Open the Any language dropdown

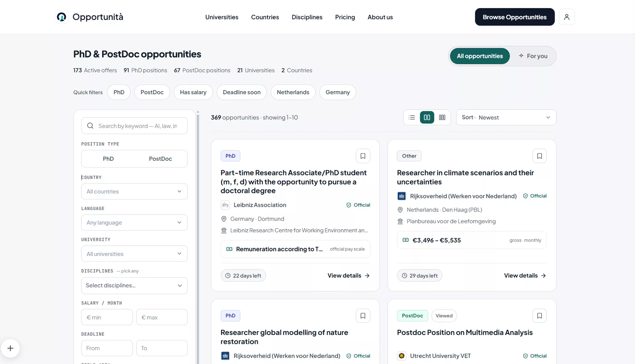coord(134,223)
